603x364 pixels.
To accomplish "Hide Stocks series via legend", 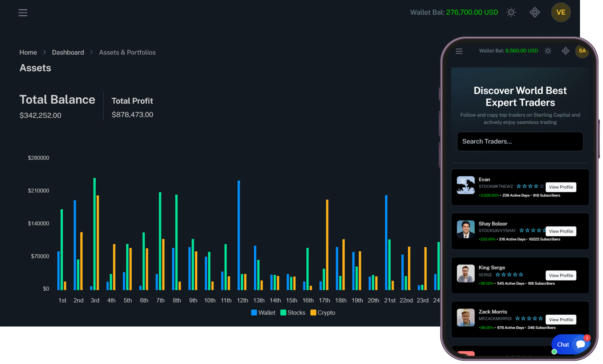I will pos(293,313).
